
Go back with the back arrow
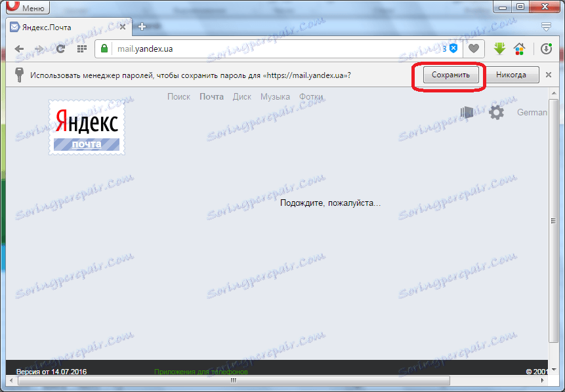click(20, 49)
